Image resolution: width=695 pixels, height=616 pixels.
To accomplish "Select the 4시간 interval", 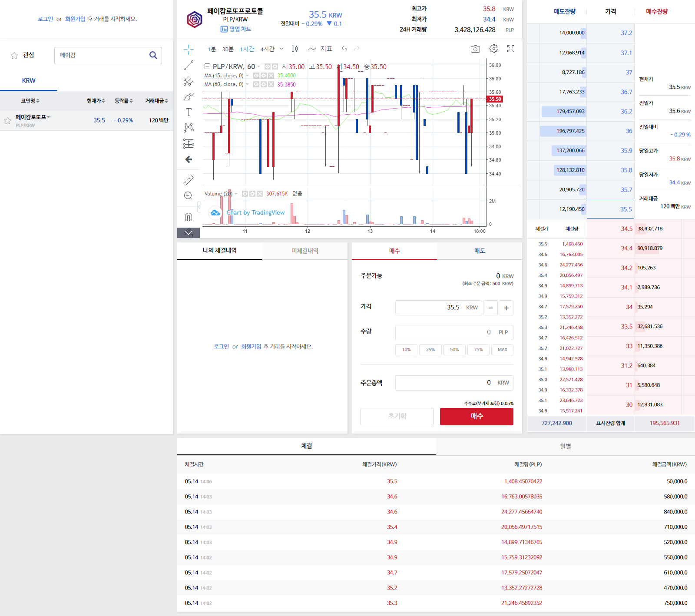I will pos(267,49).
